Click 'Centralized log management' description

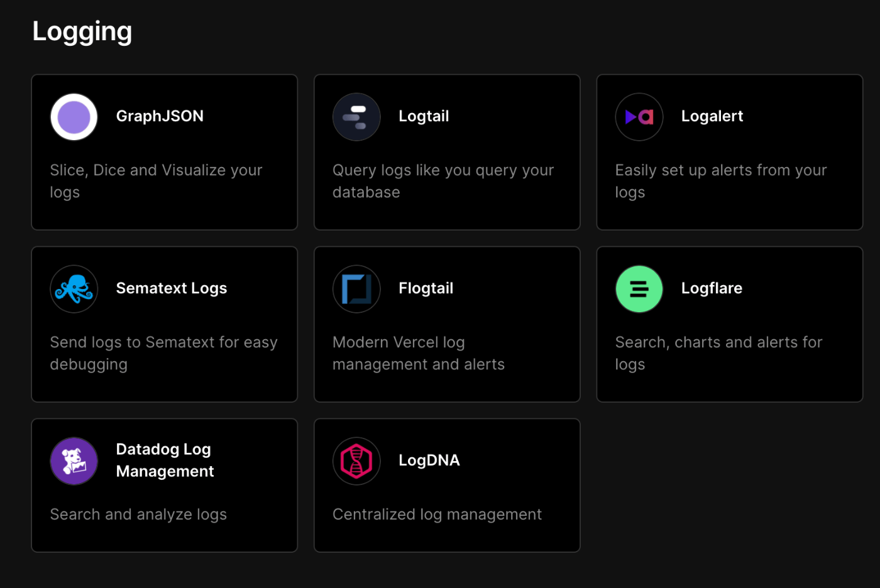[437, 514]
